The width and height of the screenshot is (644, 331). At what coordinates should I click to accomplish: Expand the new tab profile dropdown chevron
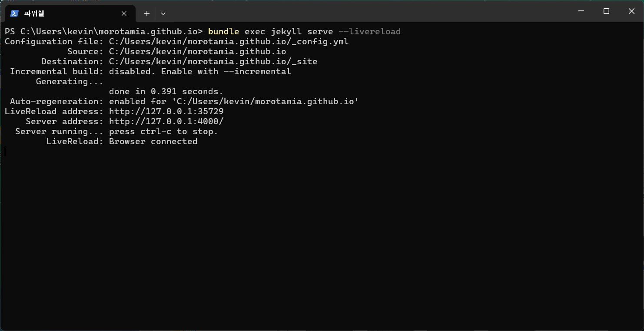point(163,13)
